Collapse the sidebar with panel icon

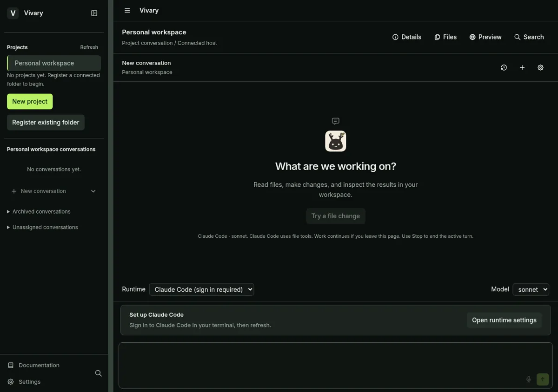click(x=94, y=13)
